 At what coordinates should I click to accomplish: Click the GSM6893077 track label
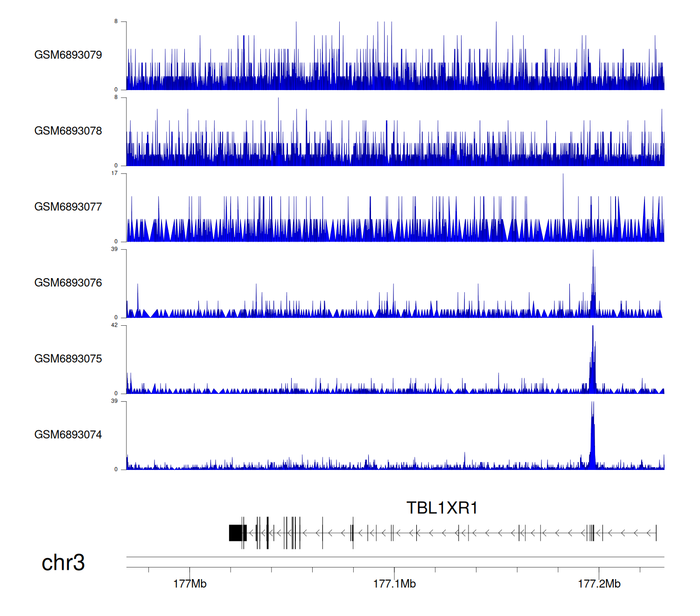click(x=68, y=207)
